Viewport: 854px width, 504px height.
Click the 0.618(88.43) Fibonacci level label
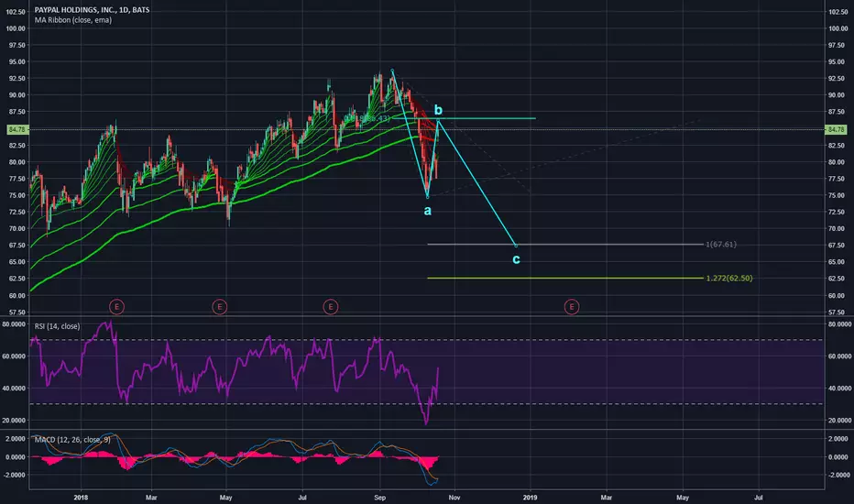tap(367, 118)
